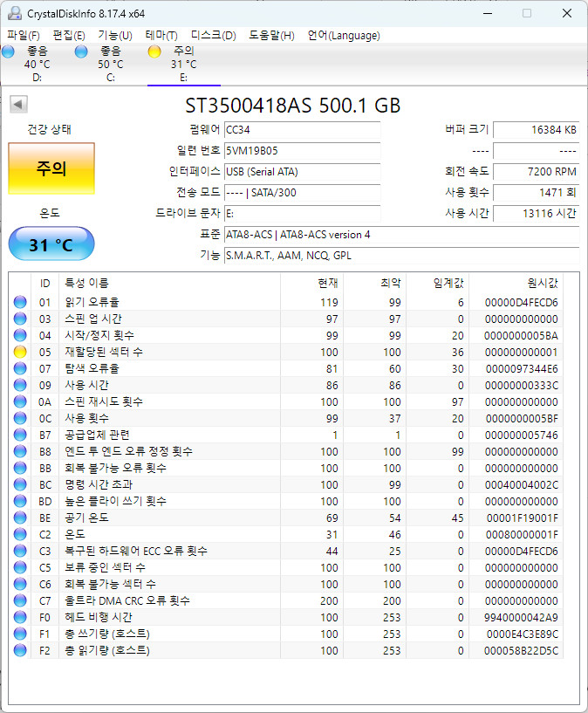Click the yellow 주의 health status button
Viewport: 588px width, 713px height.
pyautogui.click(x=51, y=168)
